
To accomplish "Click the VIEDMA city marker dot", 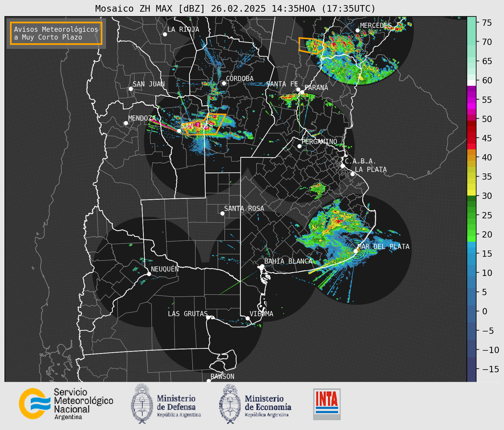I will 247,318.
